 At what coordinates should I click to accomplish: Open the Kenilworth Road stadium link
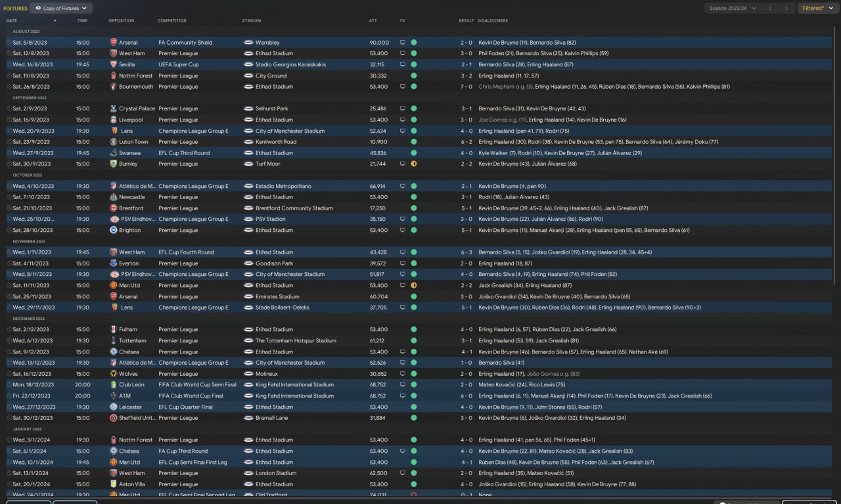click(x=276, y=142)
